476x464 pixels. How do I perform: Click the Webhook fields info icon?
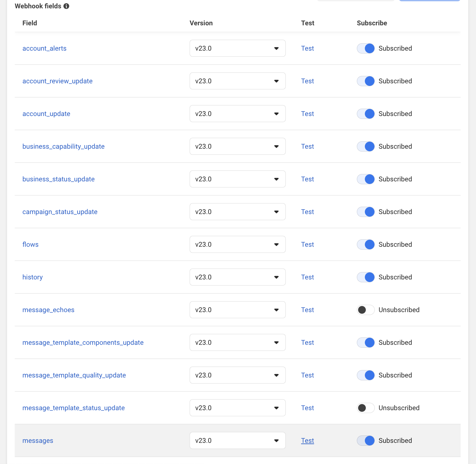[x=66, y=6]
